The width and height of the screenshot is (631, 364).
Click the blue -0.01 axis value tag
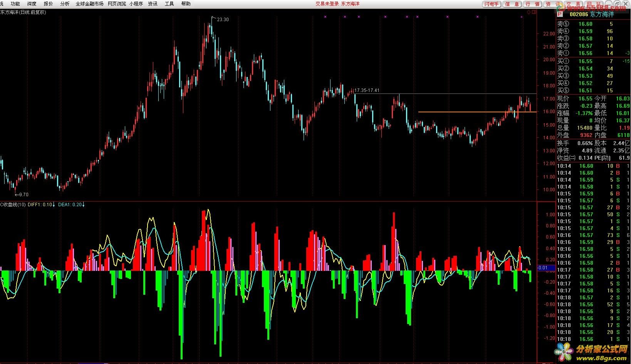546,268
